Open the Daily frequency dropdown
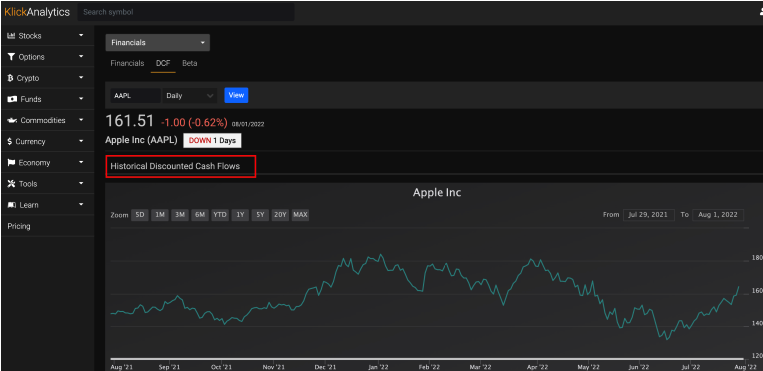Image resolution: width=763 pixels, height=371 pixels. tap(190, 95)
